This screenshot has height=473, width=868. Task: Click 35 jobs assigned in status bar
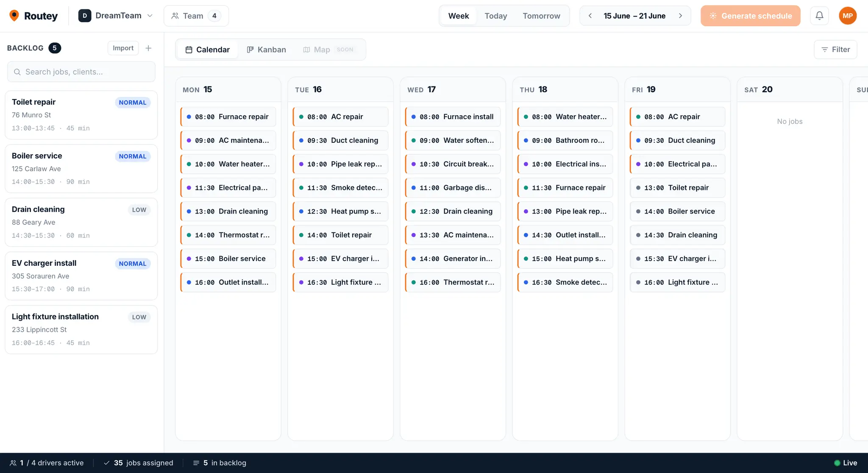pyautogui.click(x=139, y=463)
